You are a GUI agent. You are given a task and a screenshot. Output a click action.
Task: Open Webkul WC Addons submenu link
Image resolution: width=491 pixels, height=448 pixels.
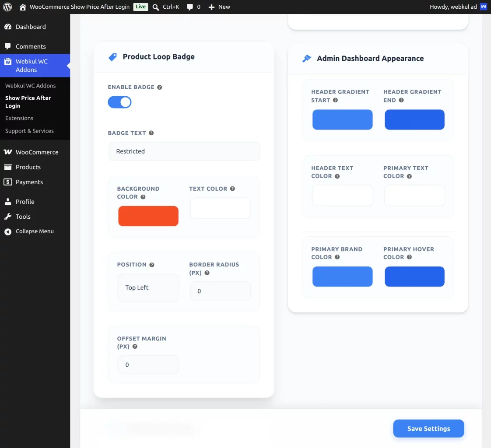[x=30, y=86]
